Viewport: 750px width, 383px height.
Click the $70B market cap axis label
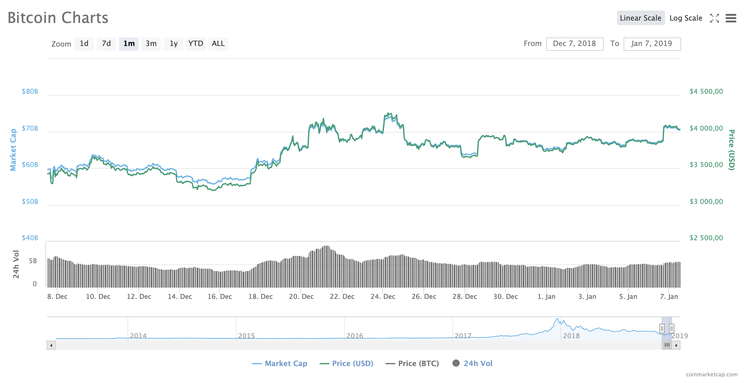(x=30, y=128)
